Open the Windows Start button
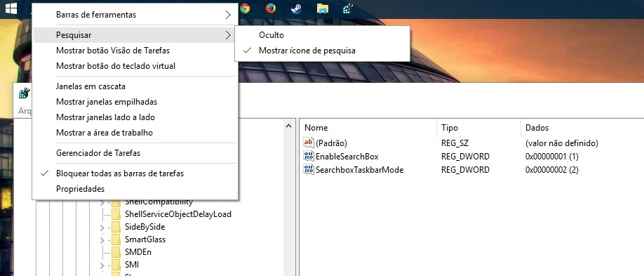 11,8
